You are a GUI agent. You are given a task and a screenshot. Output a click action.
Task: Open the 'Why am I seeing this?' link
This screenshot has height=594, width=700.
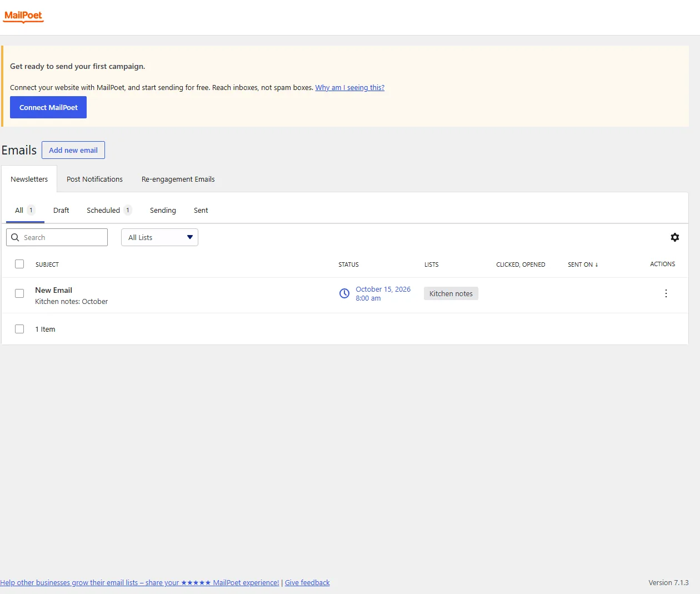350,87
